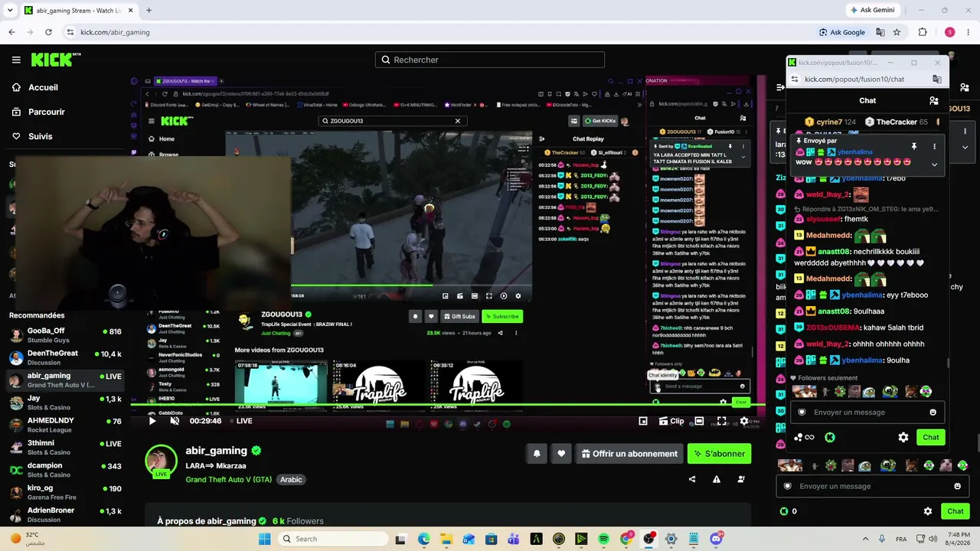Open the Chrome profile avatar menu

coord(949,32)
